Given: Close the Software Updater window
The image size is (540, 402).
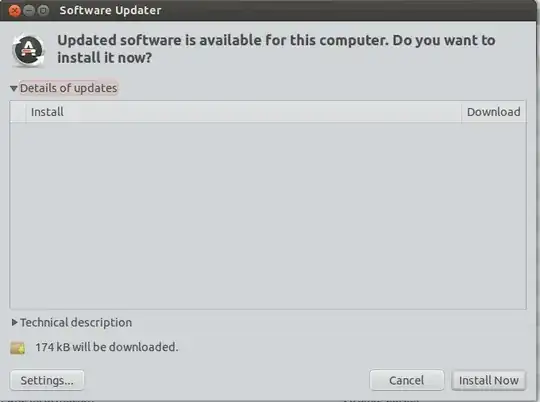Looking at the screenshot, I should (14, 11).
